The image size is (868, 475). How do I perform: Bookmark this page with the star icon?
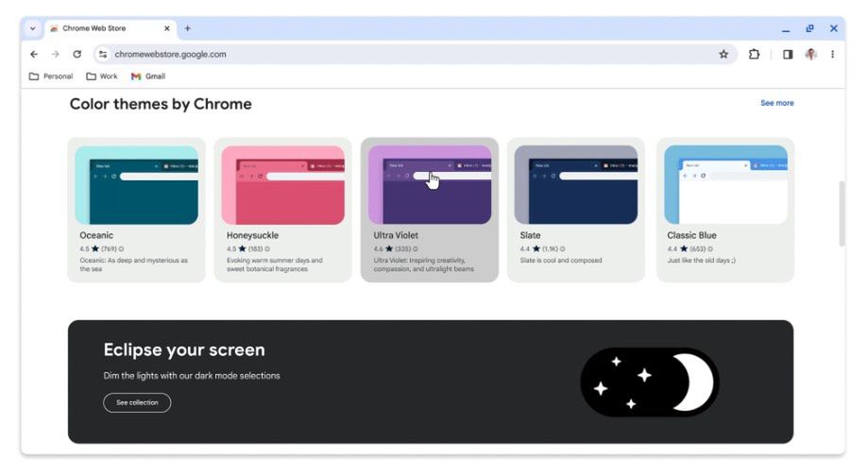click(723, 54)
